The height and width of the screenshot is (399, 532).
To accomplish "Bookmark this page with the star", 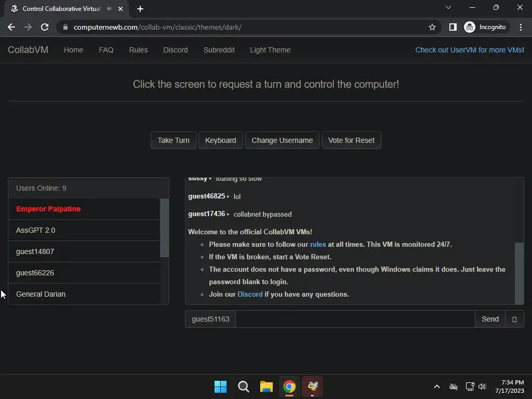I will pos(432,27).
